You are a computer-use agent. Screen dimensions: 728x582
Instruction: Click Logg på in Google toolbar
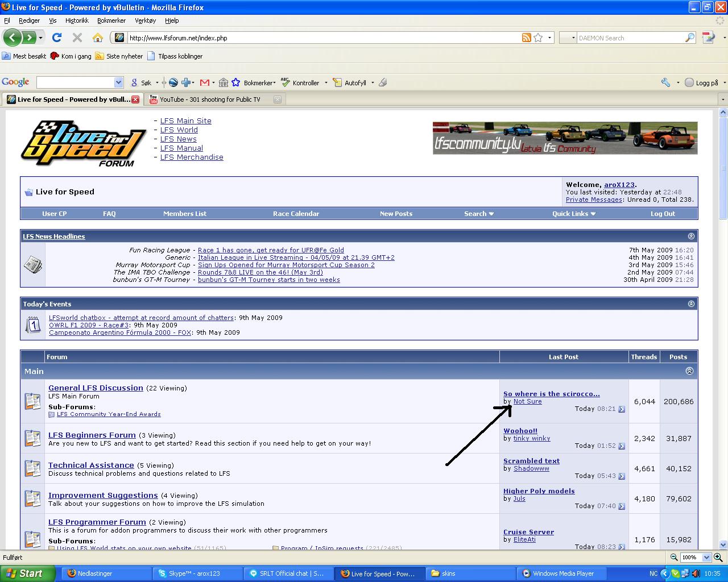coord(702,82)
